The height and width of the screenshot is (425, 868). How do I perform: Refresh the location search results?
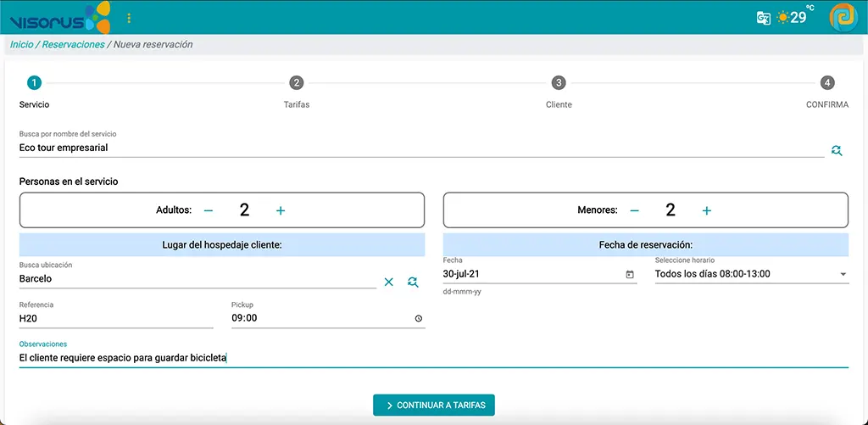413,282
